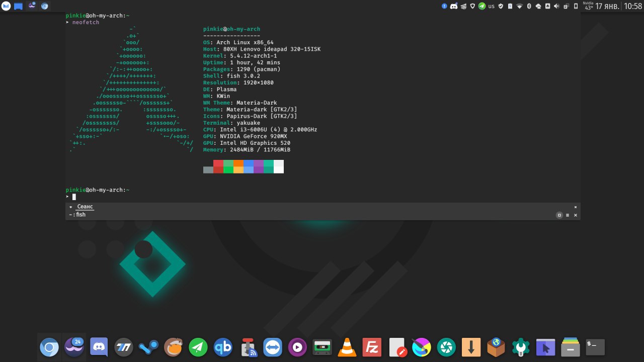Open the removable device eject tray icon
Image resolution: width=644 pixels, height=362 pixels.
pyautogui.click(x=547, y=6)
